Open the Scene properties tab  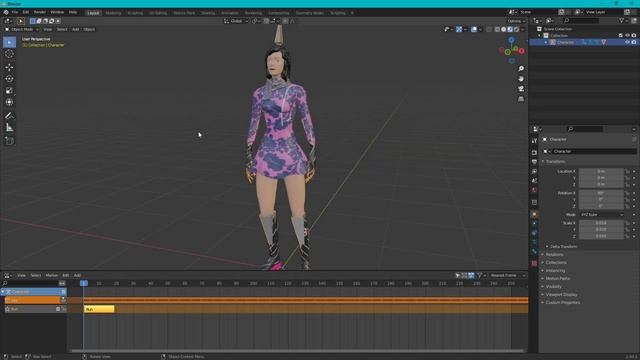click(x=534, y=181)
